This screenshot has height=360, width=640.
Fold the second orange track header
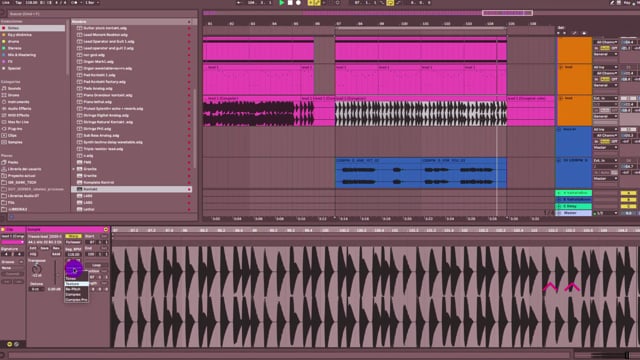pyautogui.click(x=560, y=67)
